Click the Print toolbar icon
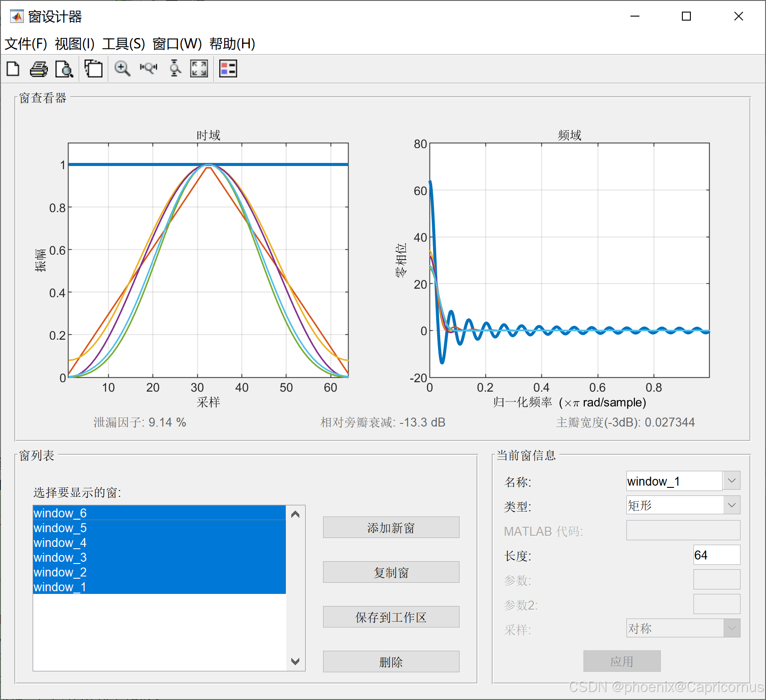 tap(39, 69)
